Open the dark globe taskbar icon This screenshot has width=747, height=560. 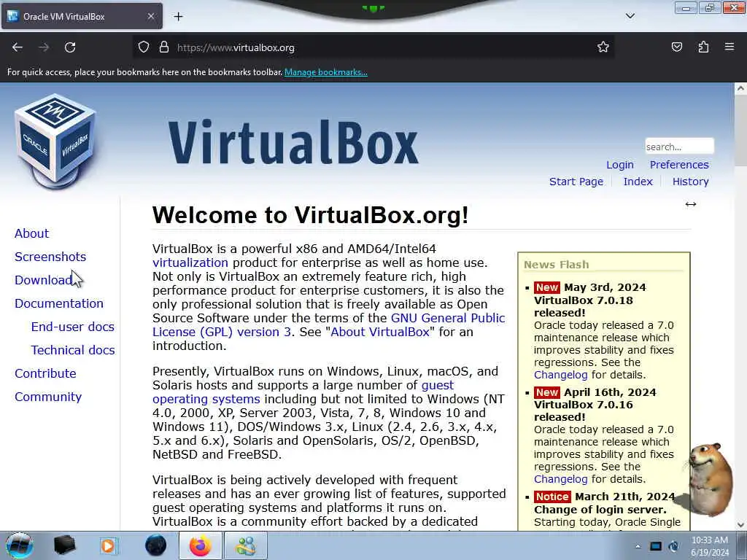[155, 545]
